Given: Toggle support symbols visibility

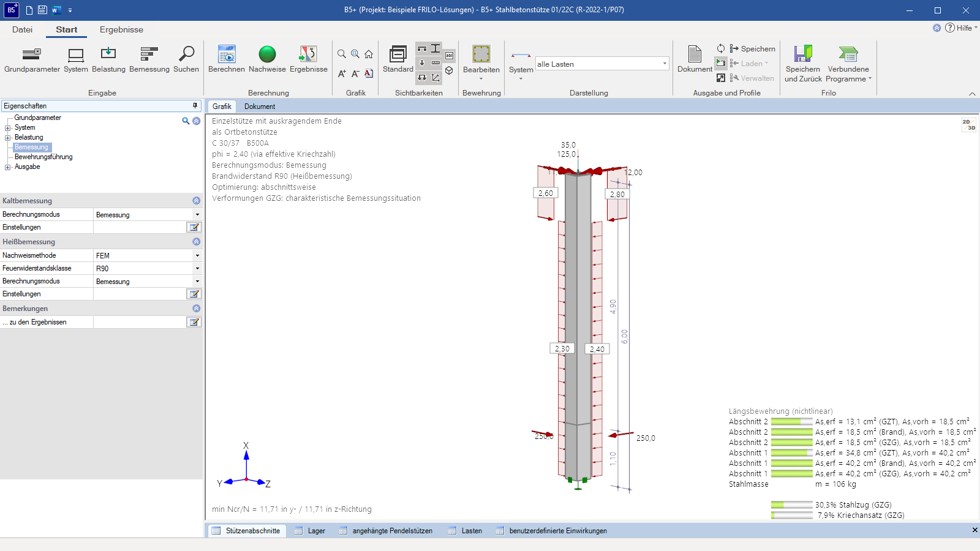Looking at the screenshot, I should [422, 48].
